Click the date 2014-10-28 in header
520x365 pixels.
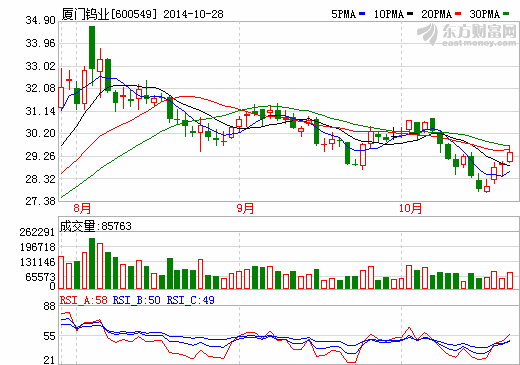tap(193, 14)
